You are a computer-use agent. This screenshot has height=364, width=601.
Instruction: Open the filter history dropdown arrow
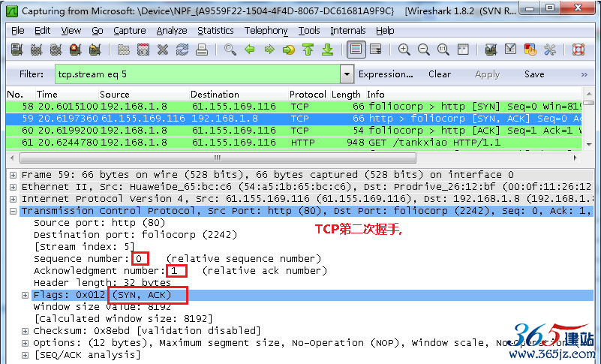[347, 74]
